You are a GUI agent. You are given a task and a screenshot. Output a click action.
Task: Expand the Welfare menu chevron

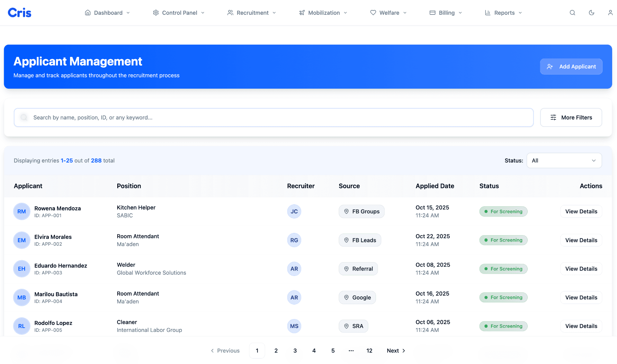coord(405,13)
